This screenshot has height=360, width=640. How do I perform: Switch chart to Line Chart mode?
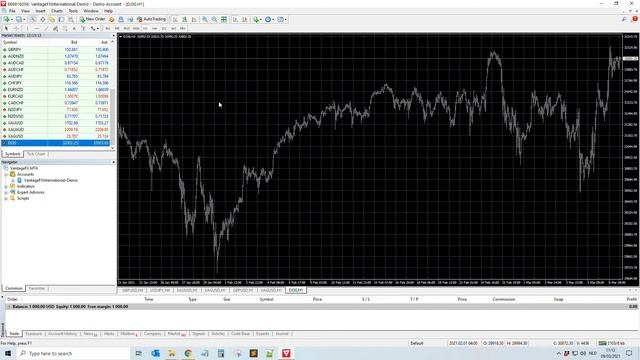click(x=194, y=19)
